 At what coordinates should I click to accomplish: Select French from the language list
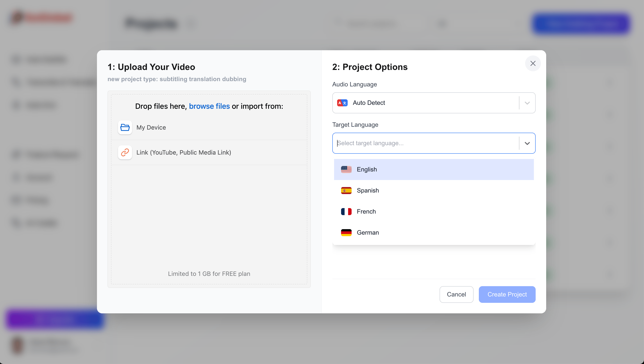(433, 211)
